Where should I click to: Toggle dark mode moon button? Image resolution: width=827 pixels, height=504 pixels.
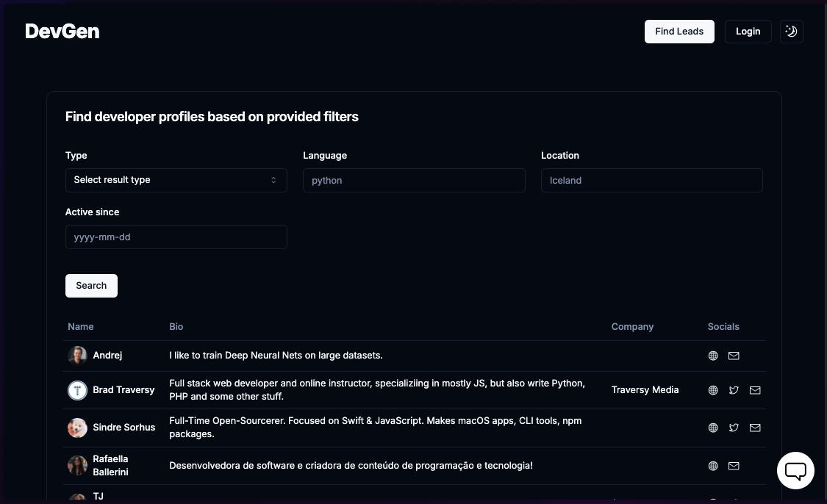792,32
